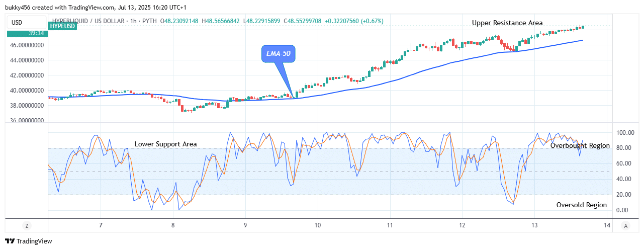Click the Oversold Region label

tap(582, 205)
